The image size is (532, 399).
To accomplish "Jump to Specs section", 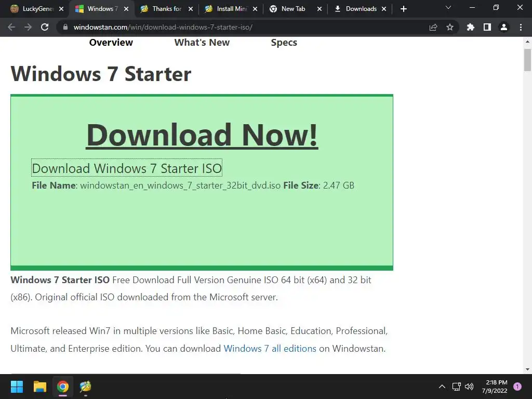I will (x=284, y=43).
